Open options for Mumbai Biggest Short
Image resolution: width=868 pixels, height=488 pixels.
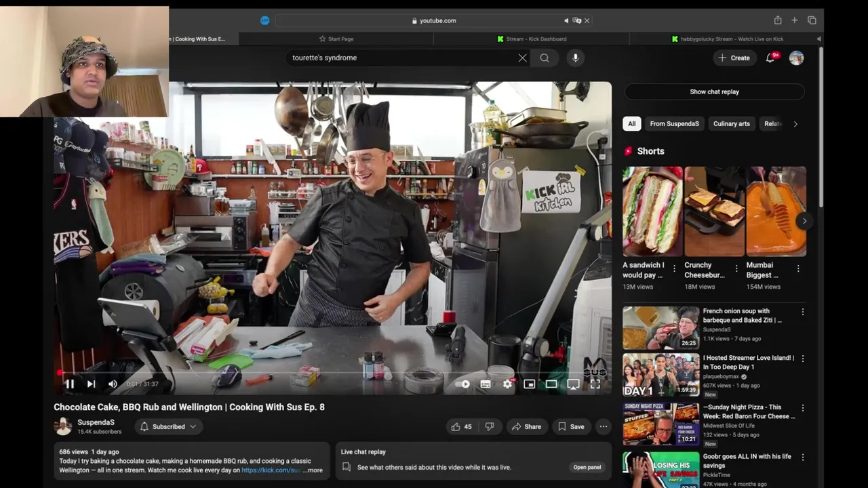tap(797, 269)
